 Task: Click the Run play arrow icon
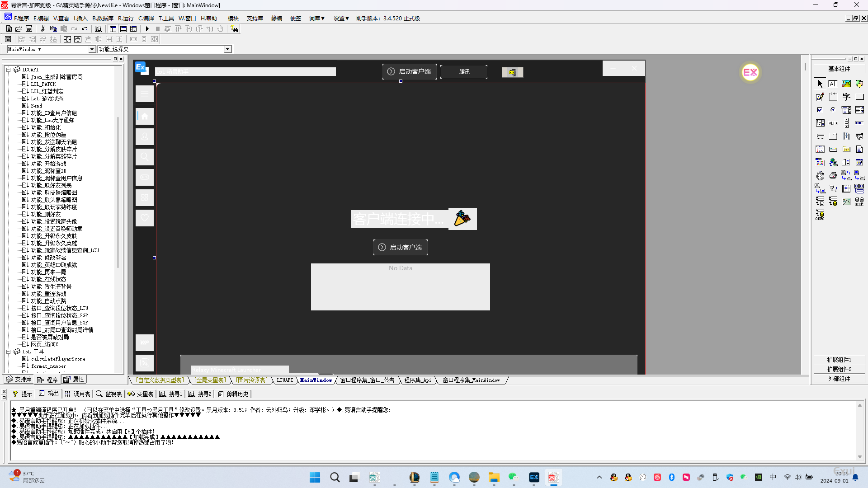(x=147, y=28)
